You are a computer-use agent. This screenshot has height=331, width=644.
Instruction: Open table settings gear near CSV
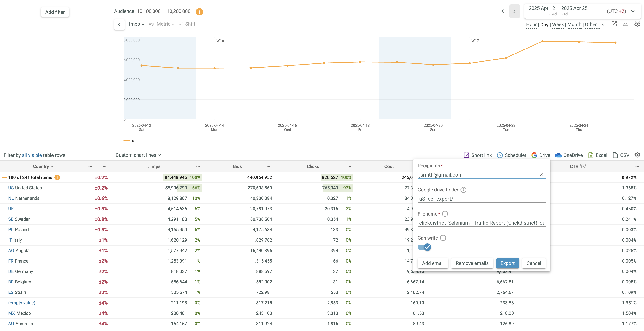tap(637, 155)
